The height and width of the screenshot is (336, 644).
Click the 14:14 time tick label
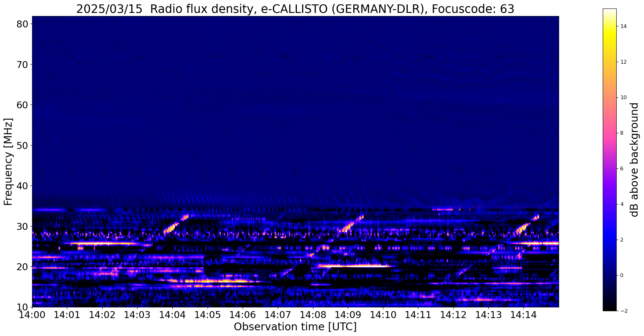tap(524, 314)
